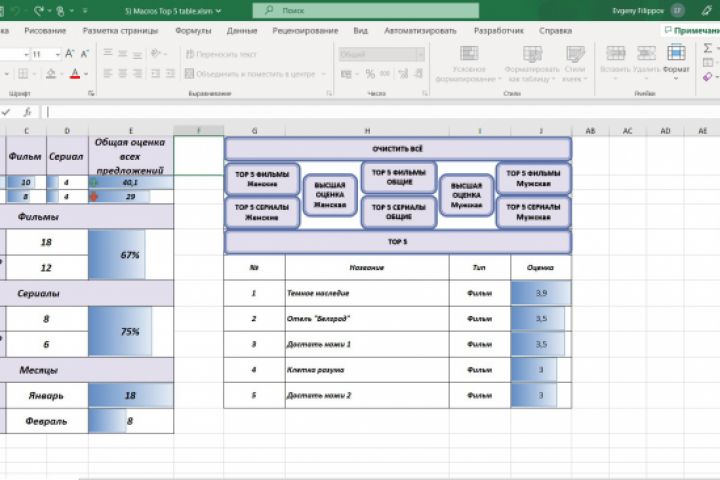The height and width of the screenshot is (480, 720).
Task: Switch to the Вид tab
Action: (x=360, y=31)
